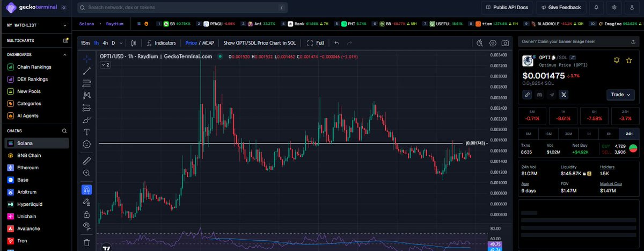Hide all drawings with the eye icon
This screenshot has width=644, height=251.
point(86,226)
